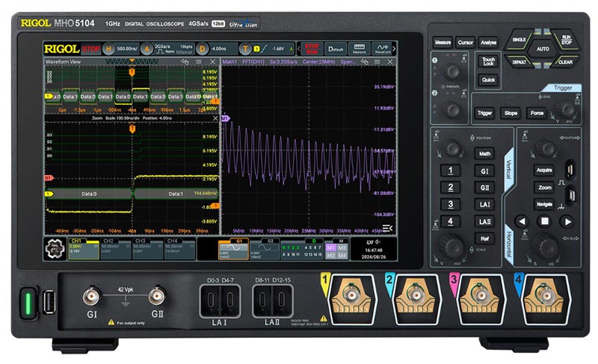Toggle channel 2 with the hardware 2 key
598x364 pixels.
(x=451, y=188)
